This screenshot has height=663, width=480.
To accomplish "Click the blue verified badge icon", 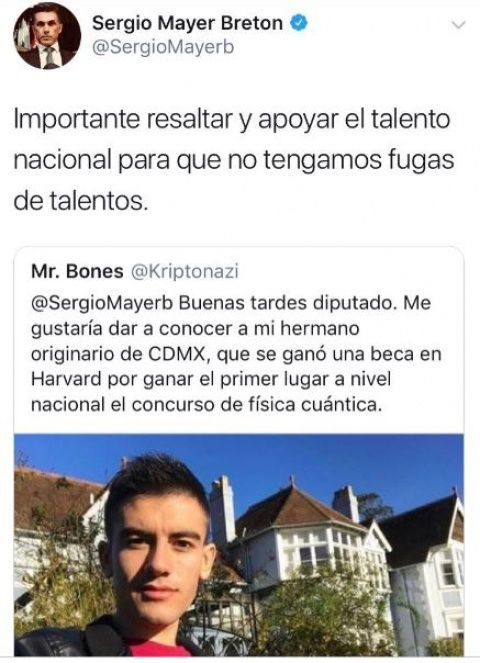I will pos(299,23).
